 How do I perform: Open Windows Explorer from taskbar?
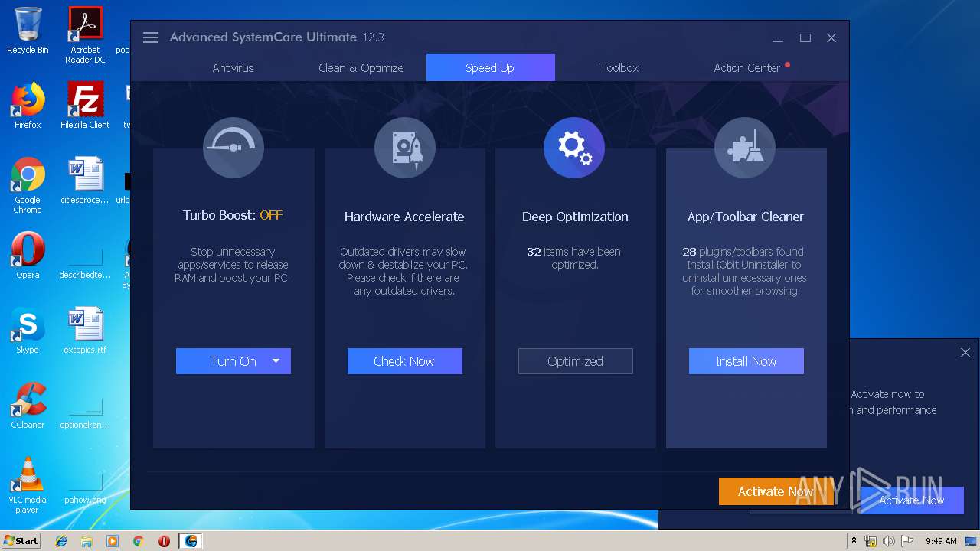point(87,541)
